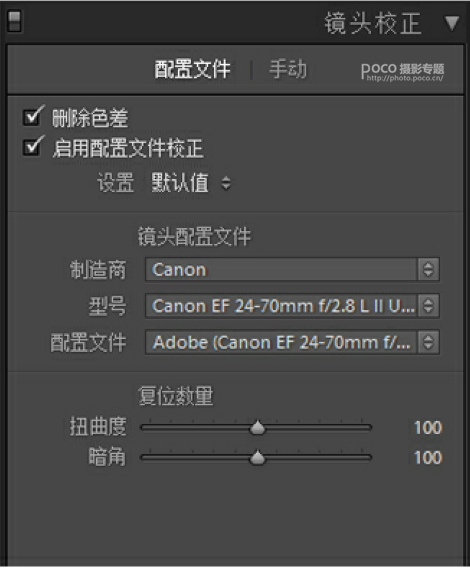The image size is (470, 568).
Task: Open the 设置 默认值 dropdown
Action: point(191,183)
